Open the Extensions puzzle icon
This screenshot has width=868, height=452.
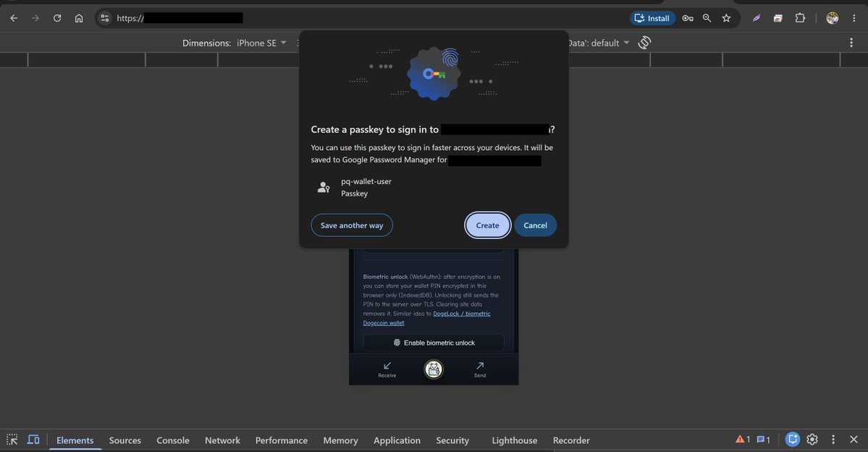[800, 18]
